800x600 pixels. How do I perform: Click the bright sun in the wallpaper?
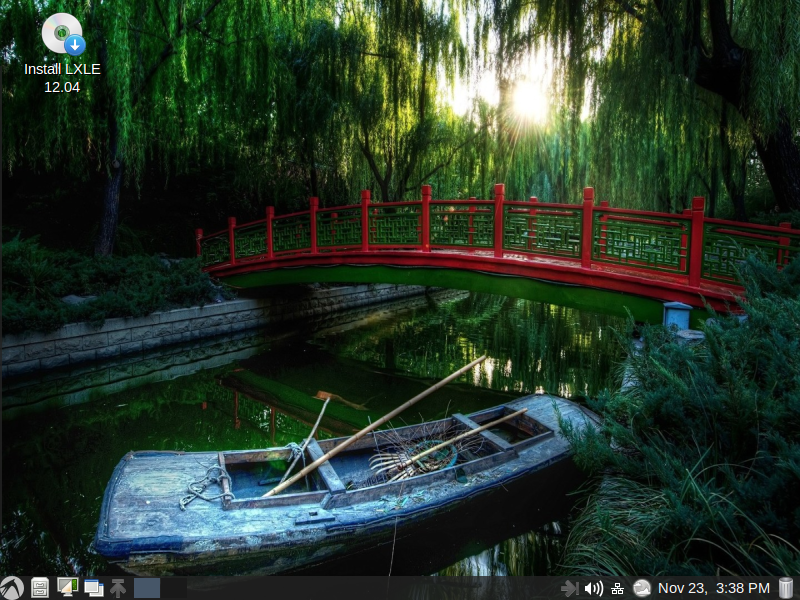coord(528,98)
